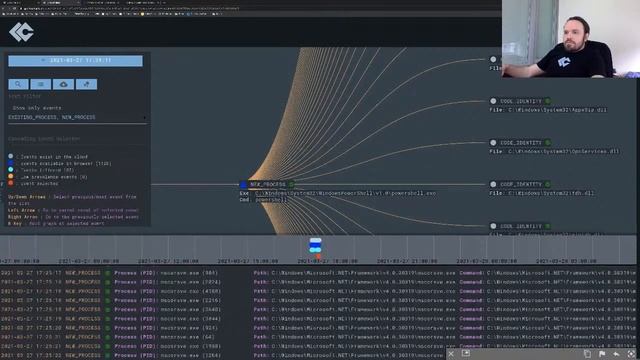Click the presenter webcam thumbnail
Viewport: 640px width, 360px height.
pyautogui.click(x=571, y=38)
